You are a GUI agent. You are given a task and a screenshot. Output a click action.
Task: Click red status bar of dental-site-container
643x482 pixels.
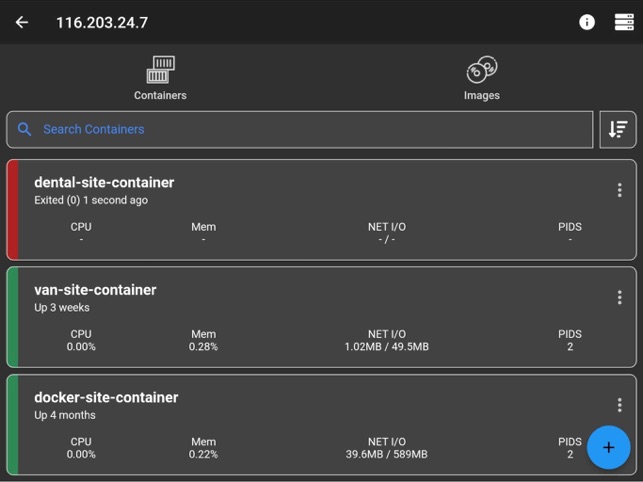tap(13, 210)
